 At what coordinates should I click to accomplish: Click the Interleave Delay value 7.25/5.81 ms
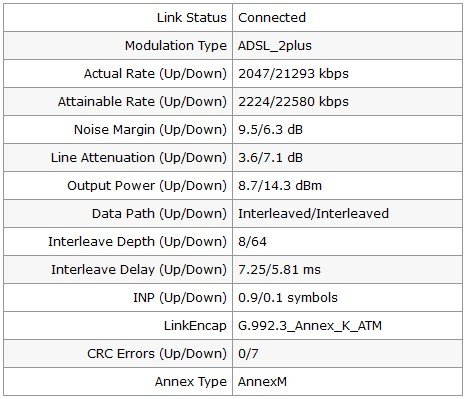point(279,270)
